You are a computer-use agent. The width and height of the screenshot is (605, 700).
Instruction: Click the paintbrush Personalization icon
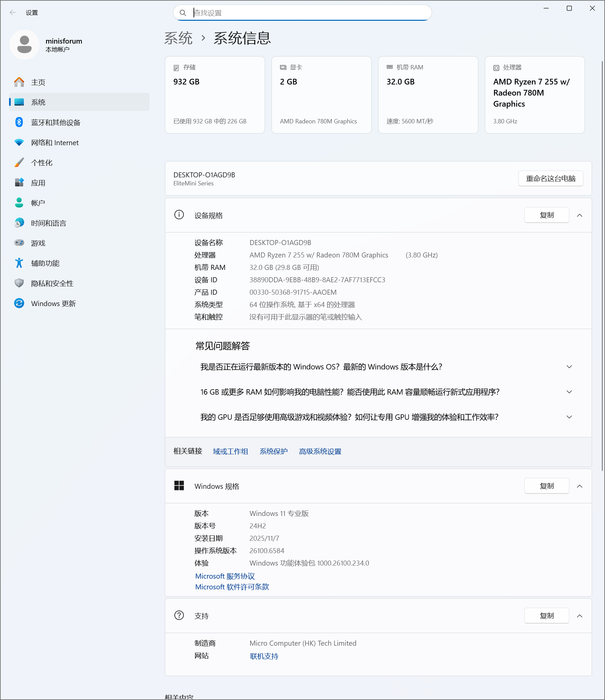[19, 163]
